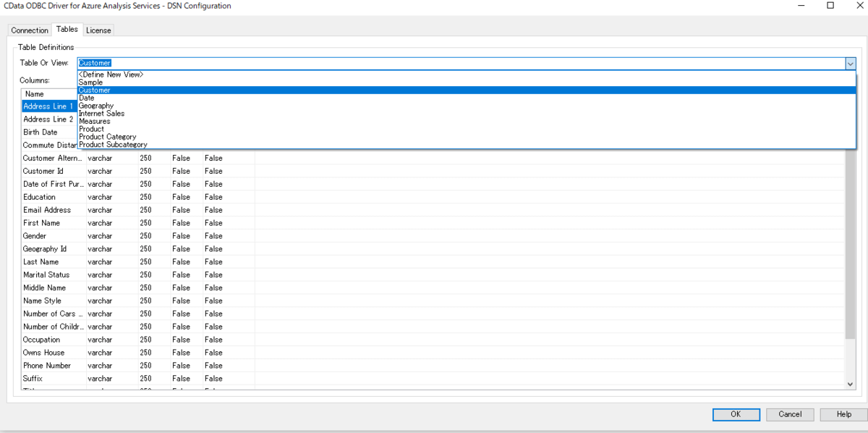Viewport: 868px width, 433px height.
Task: Select the Tables tab
Action: tap(67, 30)
